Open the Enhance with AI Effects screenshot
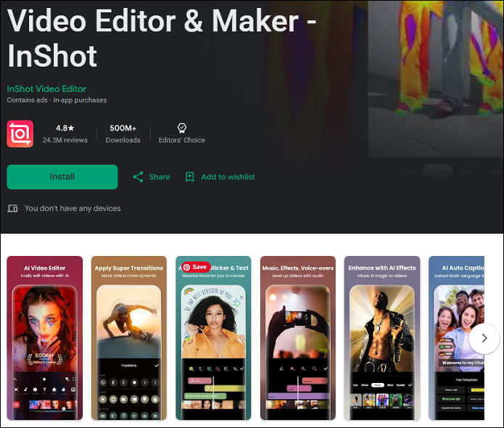The height and width of the screenshot is (428, 504). [x=382, y=338]
